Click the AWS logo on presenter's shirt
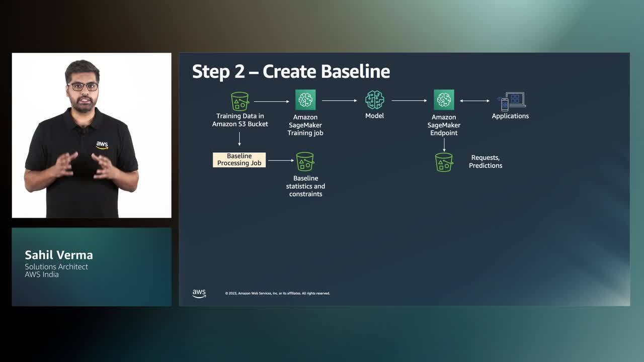The image size is (644, 362). click(102, 145)
